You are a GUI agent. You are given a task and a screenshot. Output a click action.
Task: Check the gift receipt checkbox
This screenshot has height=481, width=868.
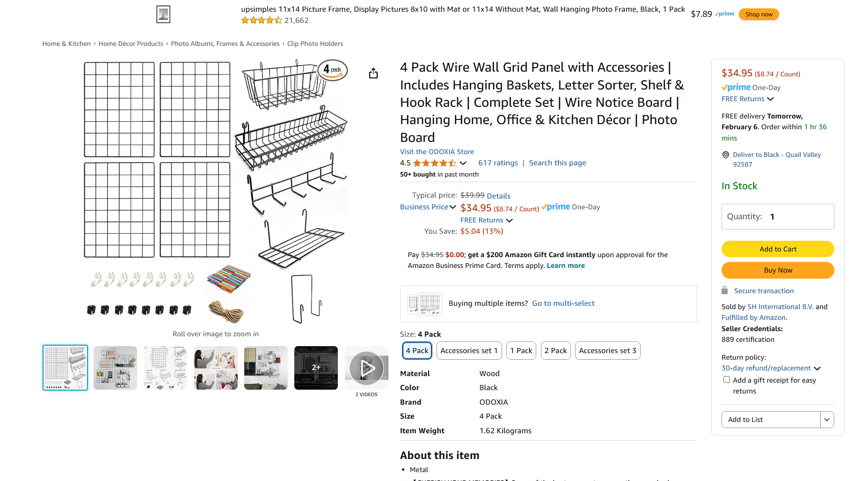point(727,380)
